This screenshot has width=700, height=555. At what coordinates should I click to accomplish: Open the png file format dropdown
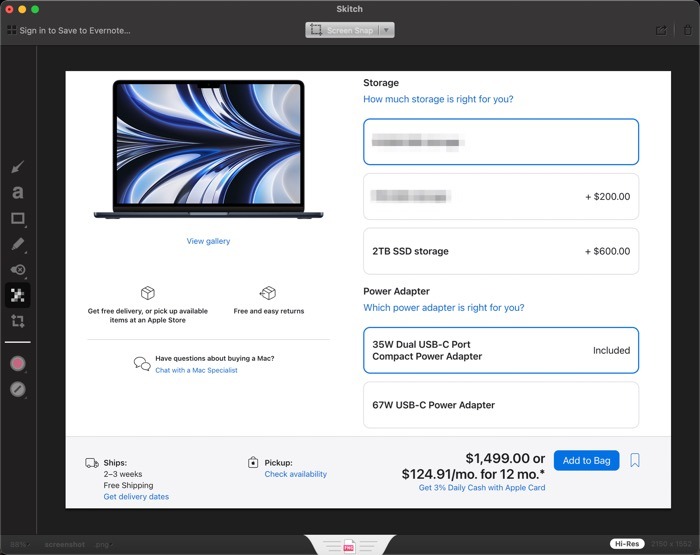(x=103, y=545)
